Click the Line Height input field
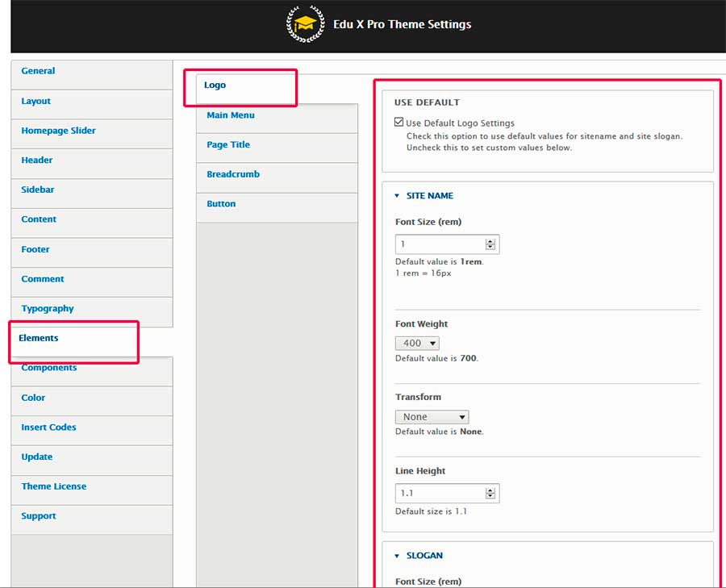This screenshot has height=588, width=726. [440, 493]
